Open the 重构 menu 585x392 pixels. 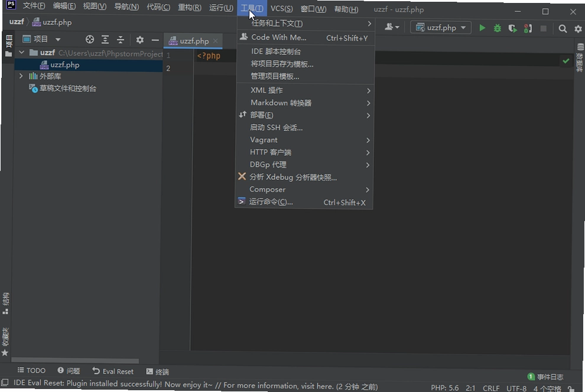190,8
